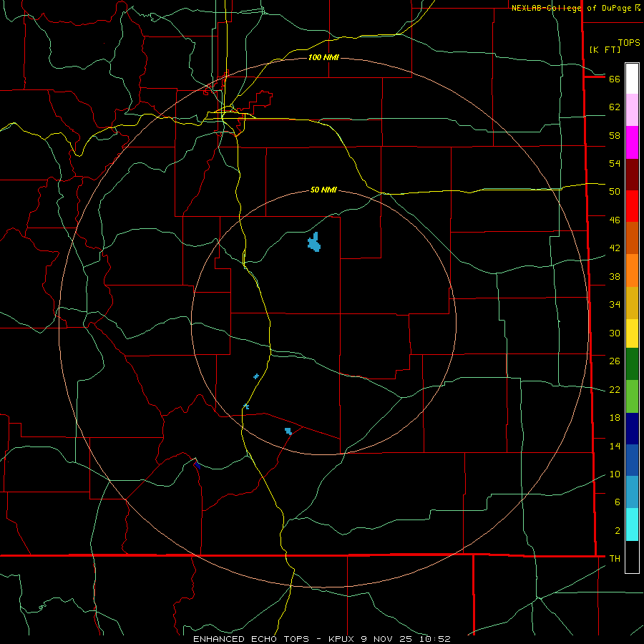This screenshot has height=644, width=644.
Task: Click the bright orange legend swatch
Action: 632,270
